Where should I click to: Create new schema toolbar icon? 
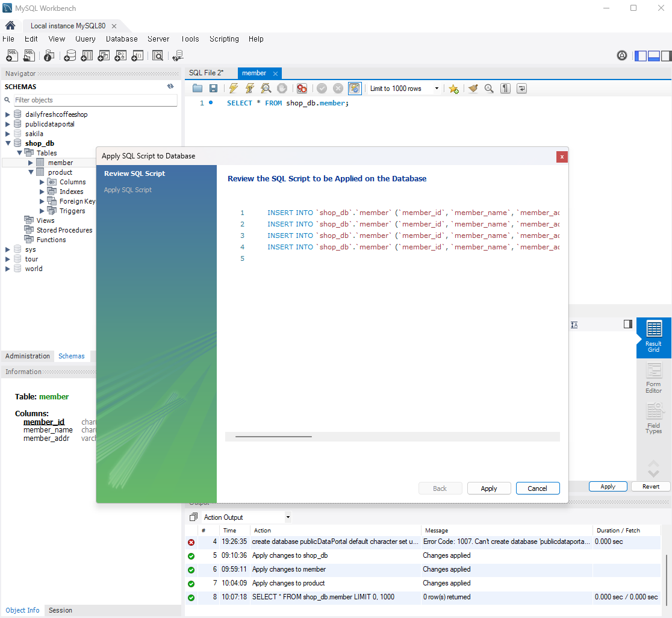70,55
